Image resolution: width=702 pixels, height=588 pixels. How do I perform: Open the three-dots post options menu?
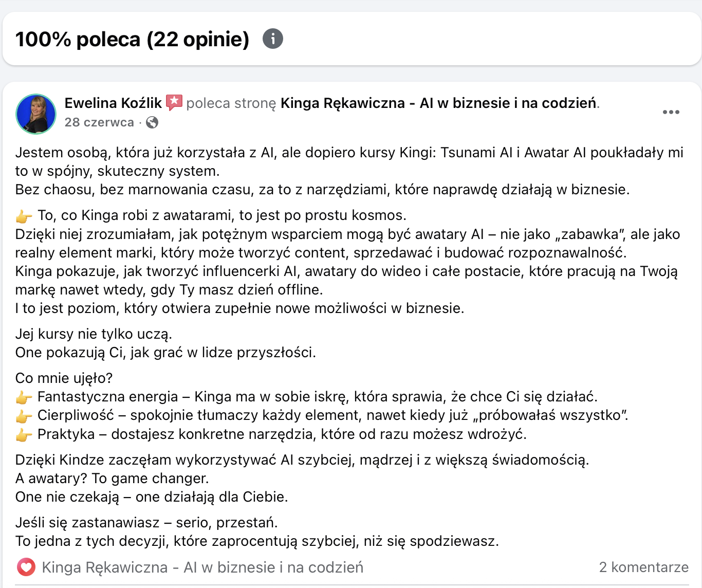click(x=671, y=112)
